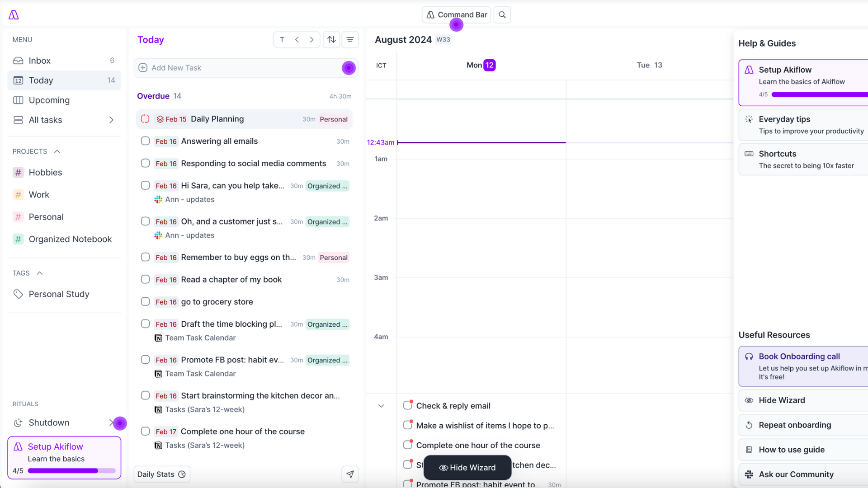The width and height of the screenshot is (868, 488).
Task: Collapse the Tags section
Action: [40, 273]
